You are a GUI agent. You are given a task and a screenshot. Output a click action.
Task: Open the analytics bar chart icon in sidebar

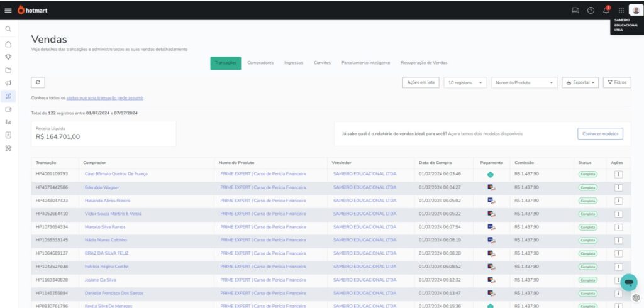(x=8, y=122)
